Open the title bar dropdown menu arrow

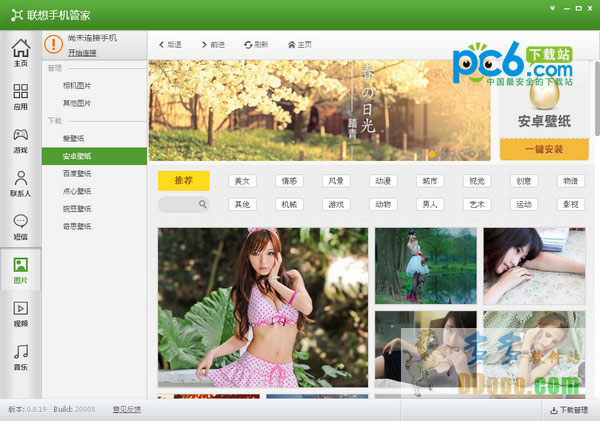(x=553, y=8)
